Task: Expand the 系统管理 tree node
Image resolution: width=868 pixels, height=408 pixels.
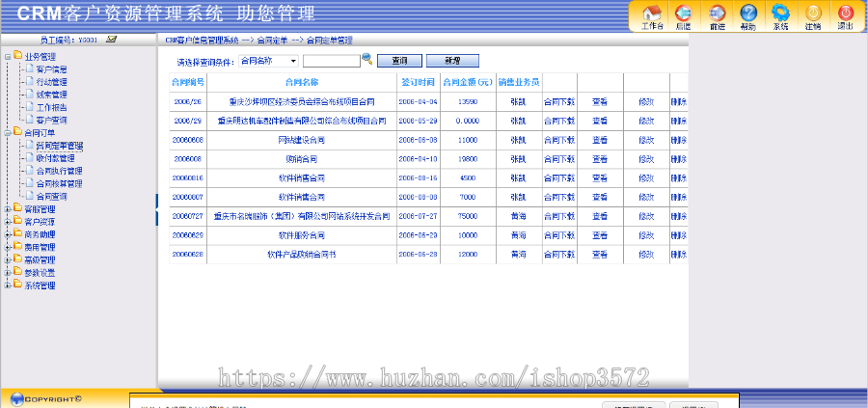Action: (8, 286)
